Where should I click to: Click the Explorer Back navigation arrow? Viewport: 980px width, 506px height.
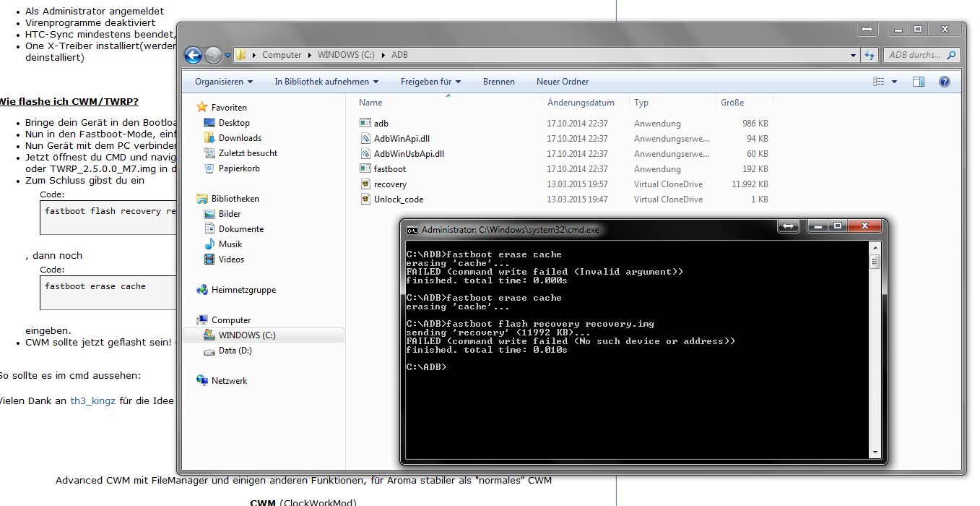coord(193,55)
